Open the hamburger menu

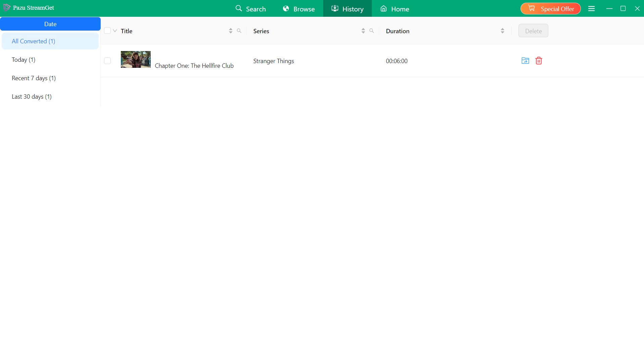coord(591,8)
